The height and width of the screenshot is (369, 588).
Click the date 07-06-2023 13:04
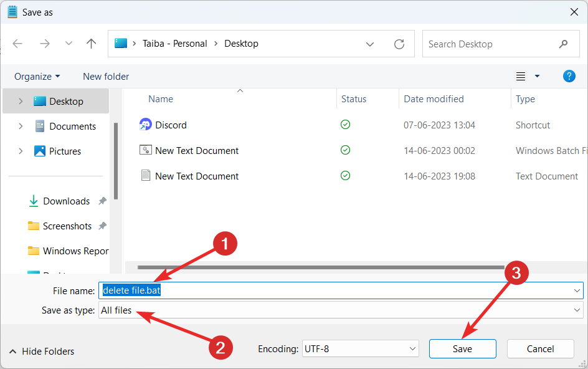point(439,125)
